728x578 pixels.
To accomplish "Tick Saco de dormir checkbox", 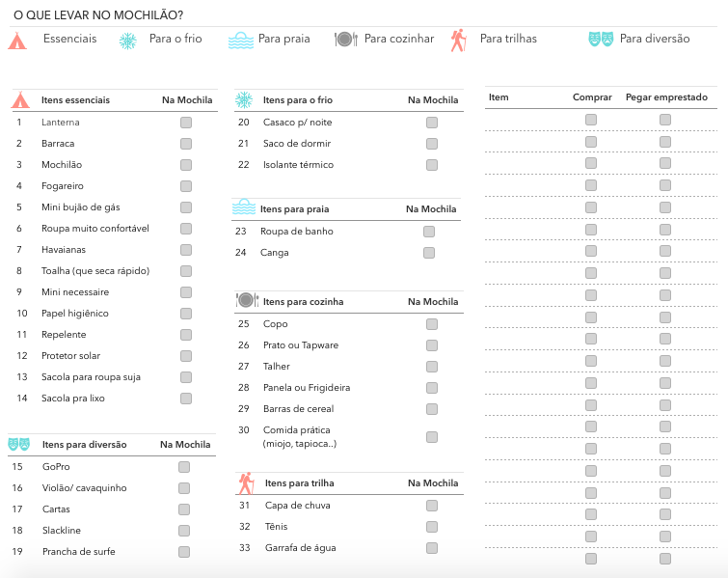I will (x=432, y=144).
